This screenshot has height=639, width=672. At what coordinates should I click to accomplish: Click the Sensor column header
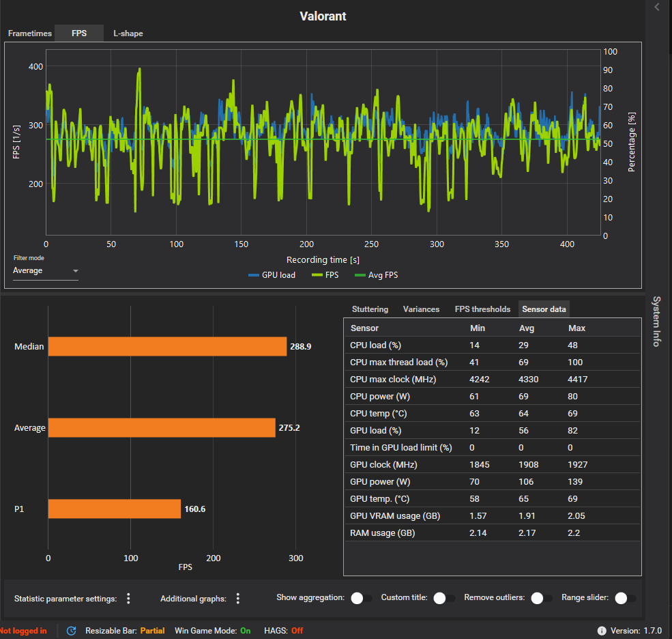(364, 328)
